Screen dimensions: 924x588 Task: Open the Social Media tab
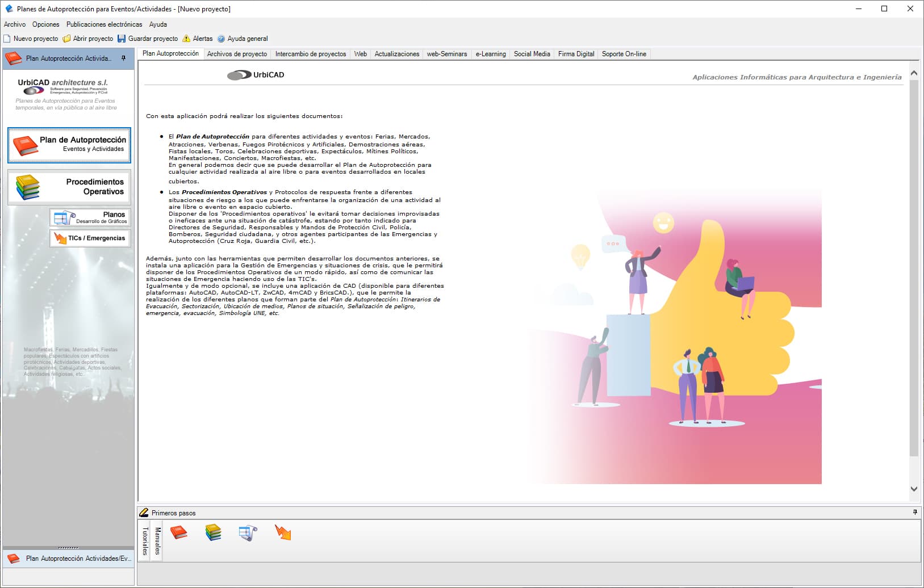[x=532, y=54]
